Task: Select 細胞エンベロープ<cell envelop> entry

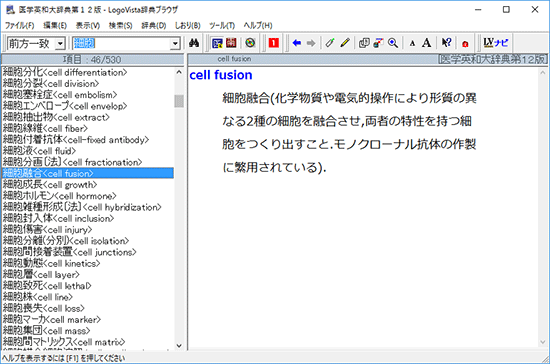Action: (65, 106)
